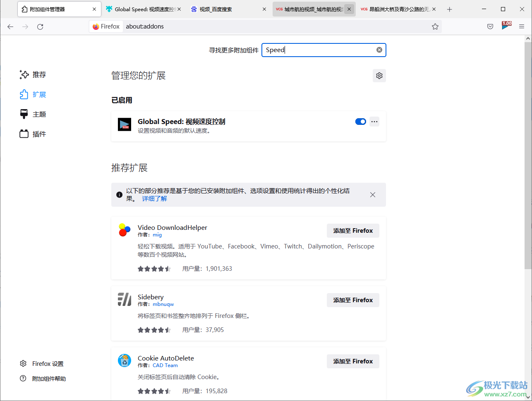Click the Video DownloadHelper icon
This screenshot has width=532, height=401.
pos(125,230)
